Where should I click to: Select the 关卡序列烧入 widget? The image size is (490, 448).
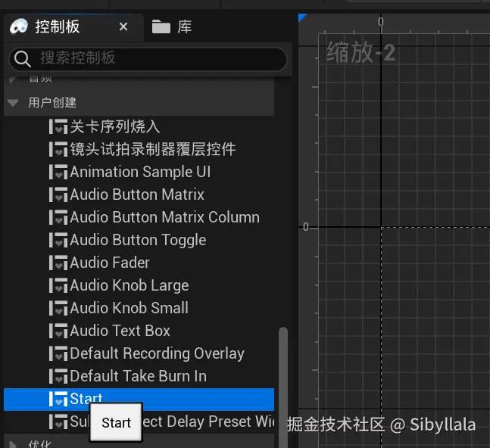click(139, 126)
